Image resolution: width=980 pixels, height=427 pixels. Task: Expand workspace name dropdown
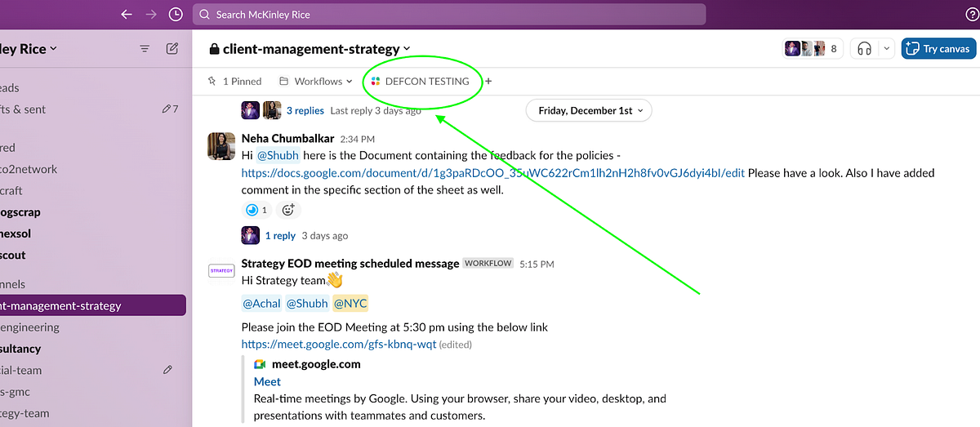[28, 49]
